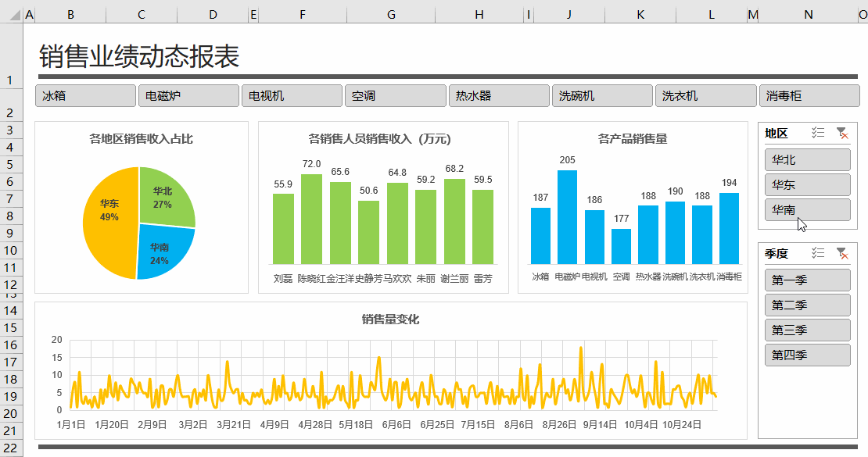Viewport: 868px width, 457px height.
Task: Filter by 华南 region
Action: [807, 209]
